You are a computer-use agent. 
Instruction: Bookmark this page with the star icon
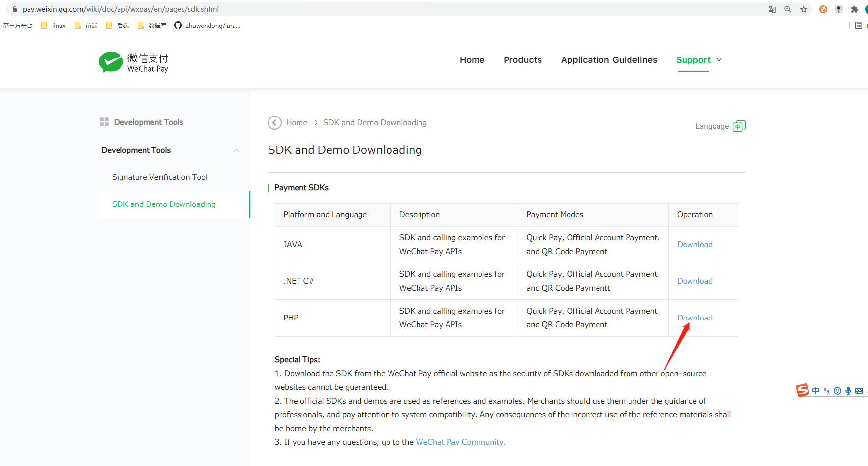coord(804,9)
